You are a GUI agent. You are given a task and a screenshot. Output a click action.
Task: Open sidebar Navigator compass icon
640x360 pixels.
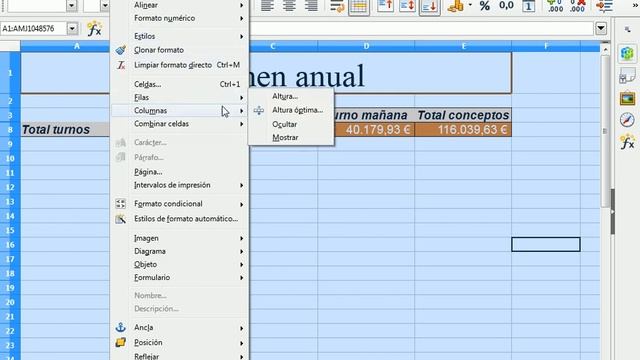click(627, 120)
